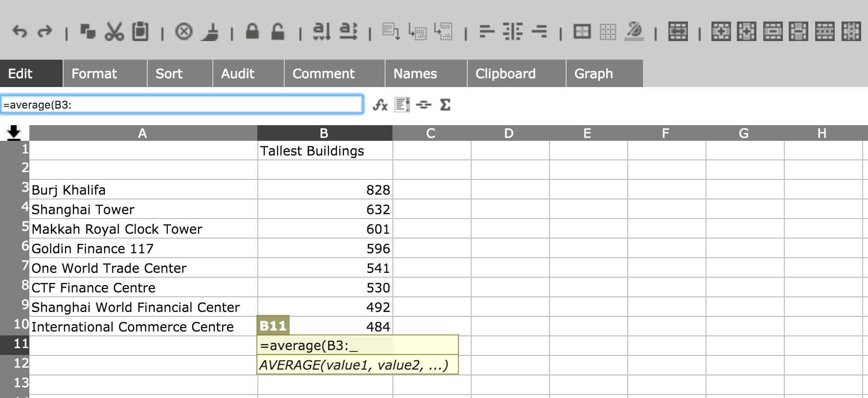
Task: Click the download arrow above row numbers
Action: pyautogui.click(x=14, y=132)
